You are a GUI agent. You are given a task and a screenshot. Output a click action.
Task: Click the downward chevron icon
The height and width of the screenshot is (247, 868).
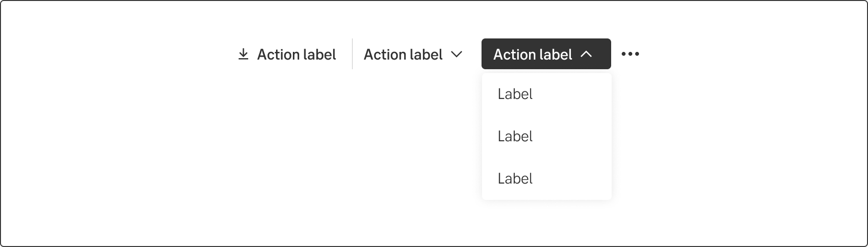click(457, 54)
